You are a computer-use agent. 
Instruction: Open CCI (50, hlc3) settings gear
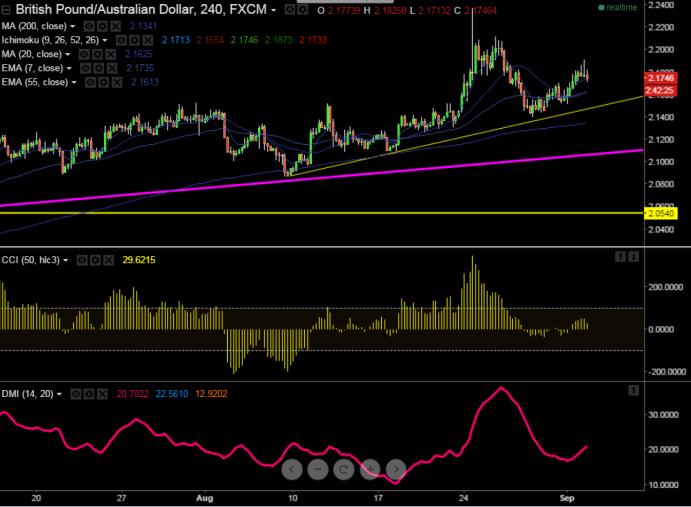pyautogui.click(x=95, y=261)
